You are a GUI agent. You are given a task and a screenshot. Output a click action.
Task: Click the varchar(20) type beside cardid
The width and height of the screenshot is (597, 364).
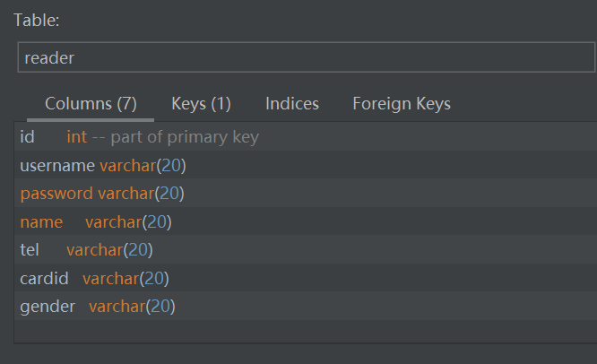(x=125, y=279)
